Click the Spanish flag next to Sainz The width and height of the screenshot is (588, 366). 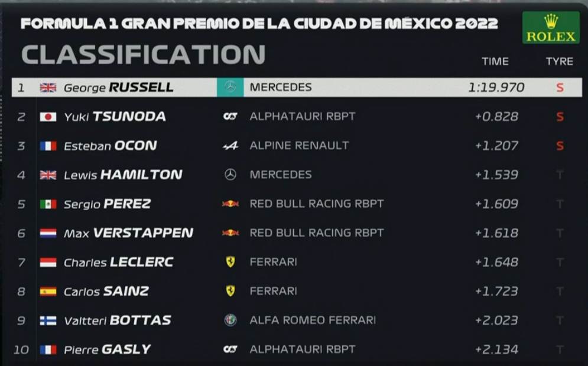pyautogui.click(x=48, y=291)
